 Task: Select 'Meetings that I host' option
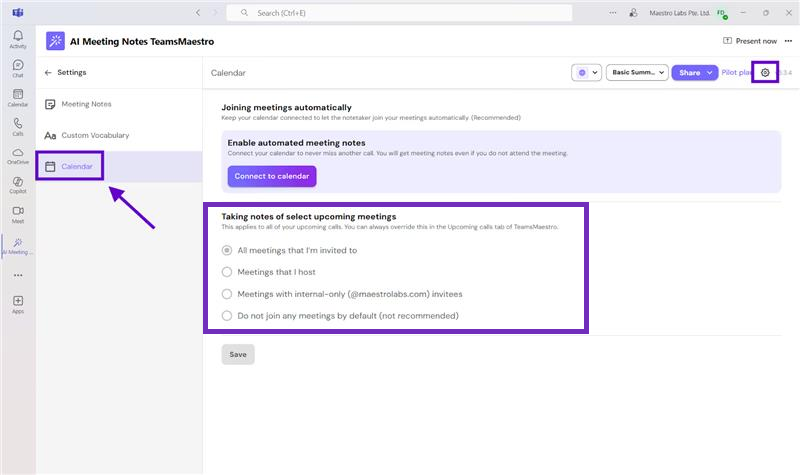(227, 272)
